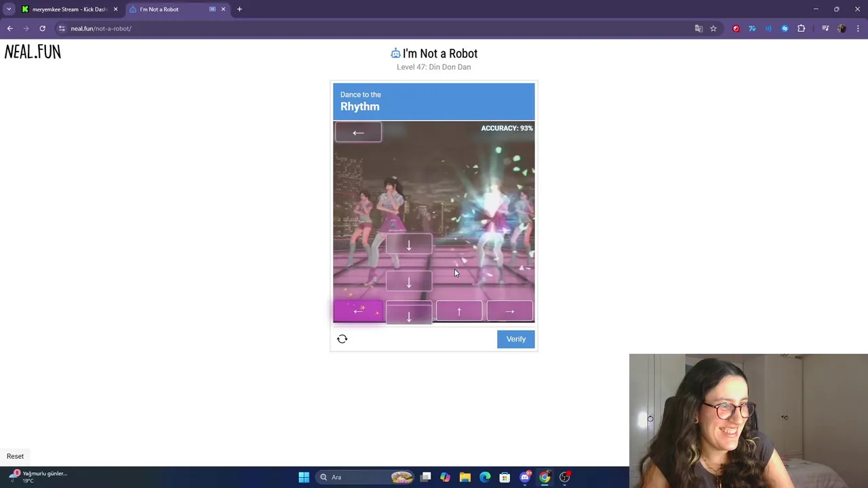The image size is (868, 488).
Task: Open the Extensions puzzle menu
Action: tap(802, 28)
